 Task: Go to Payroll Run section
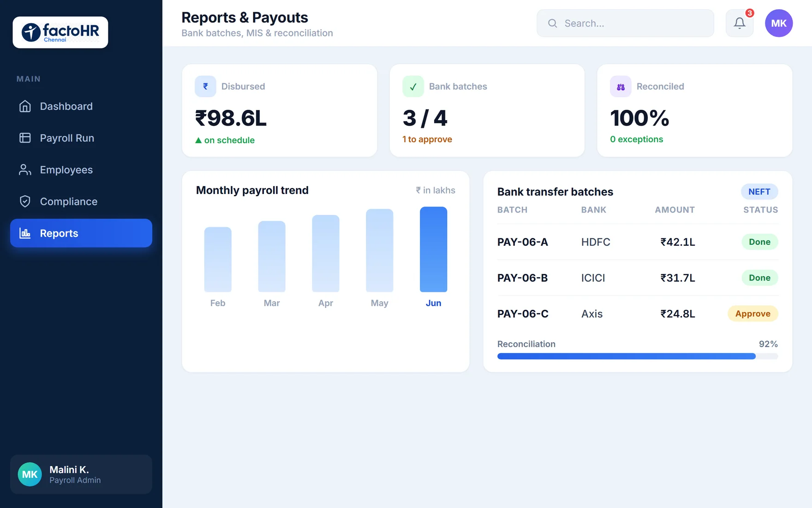[x=81, y=138]
